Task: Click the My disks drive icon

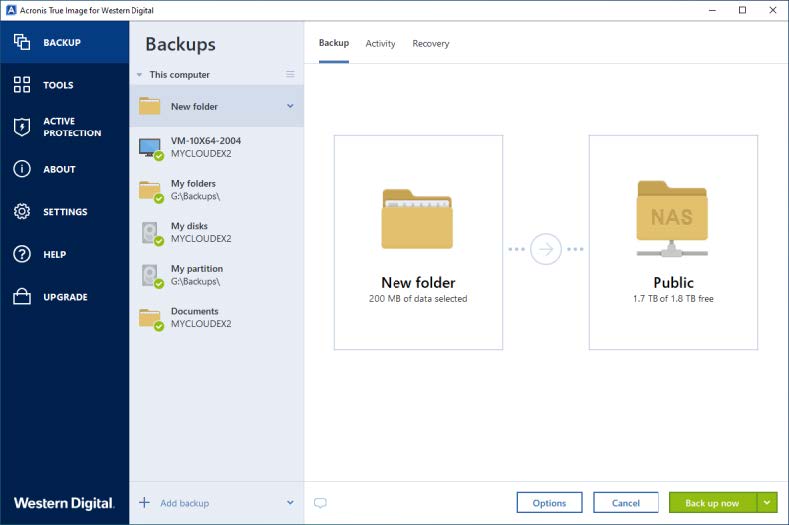Action: pos(151,234)
